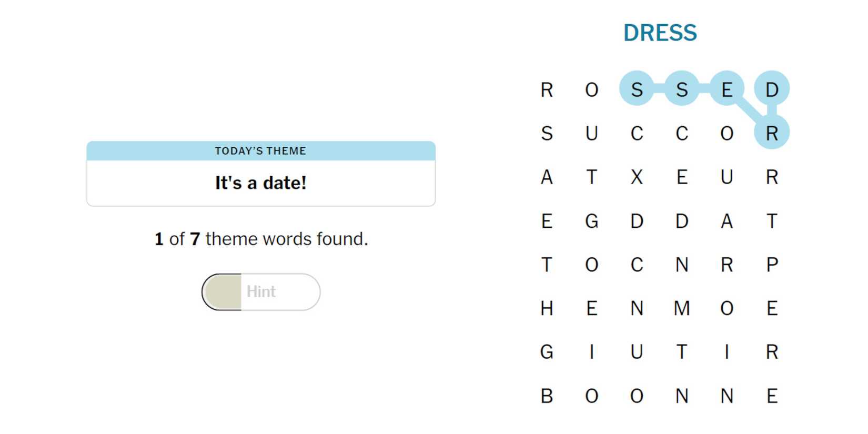Select the letter P in the grid
The image size is (868, 434).
point(772,265)
